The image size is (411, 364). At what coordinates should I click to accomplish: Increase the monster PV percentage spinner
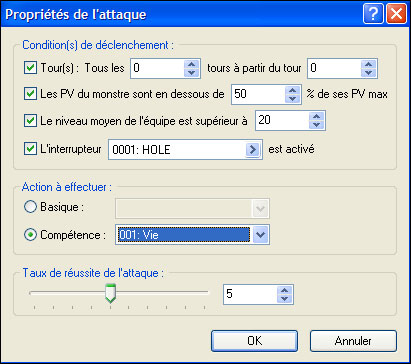point(292,90)
